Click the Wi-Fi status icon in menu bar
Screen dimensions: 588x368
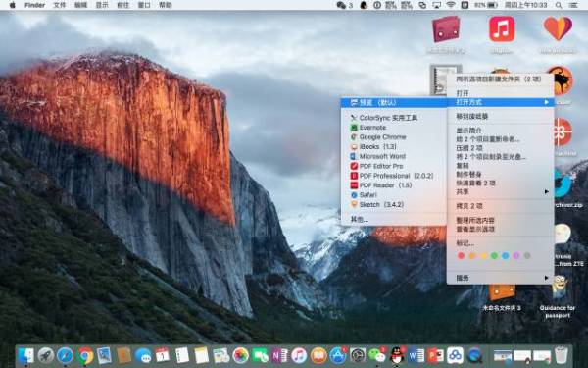click(x=451, y=5)
